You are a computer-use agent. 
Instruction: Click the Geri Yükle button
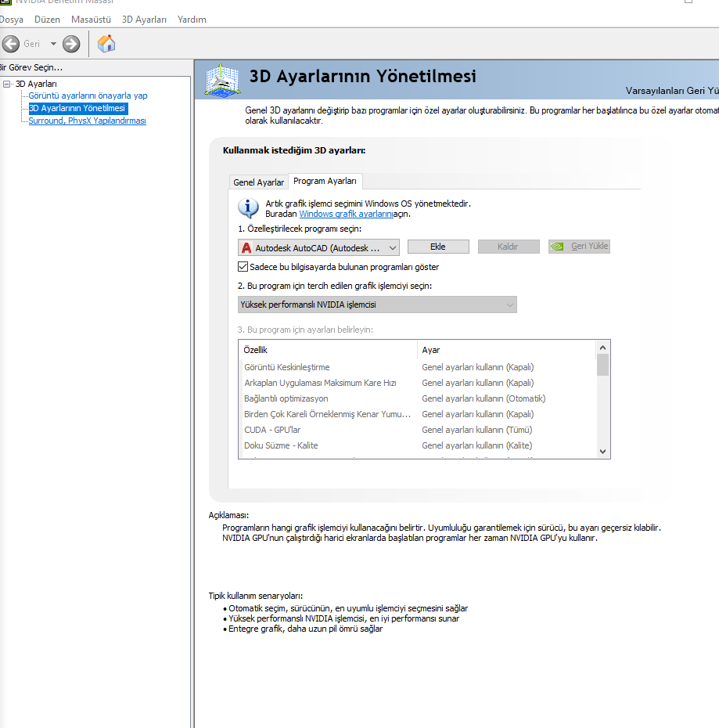point(579,247)
